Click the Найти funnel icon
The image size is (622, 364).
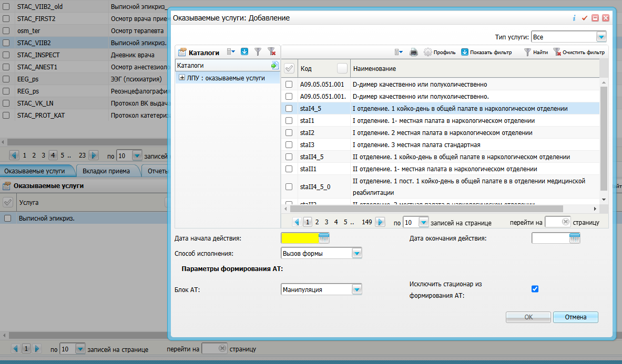536,52
